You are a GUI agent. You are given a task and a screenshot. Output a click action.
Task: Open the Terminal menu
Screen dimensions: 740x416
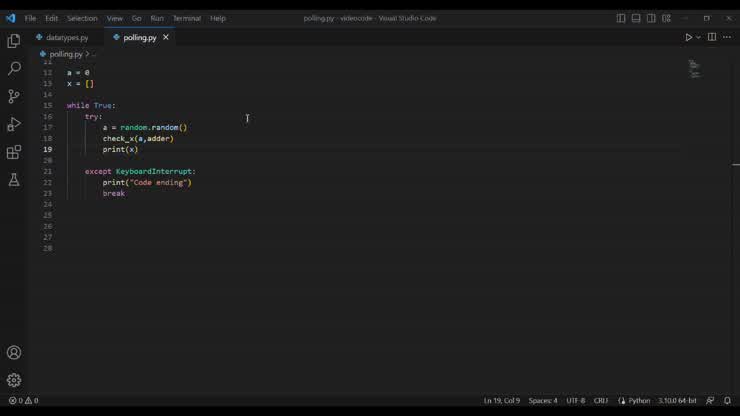pos(186,18)
